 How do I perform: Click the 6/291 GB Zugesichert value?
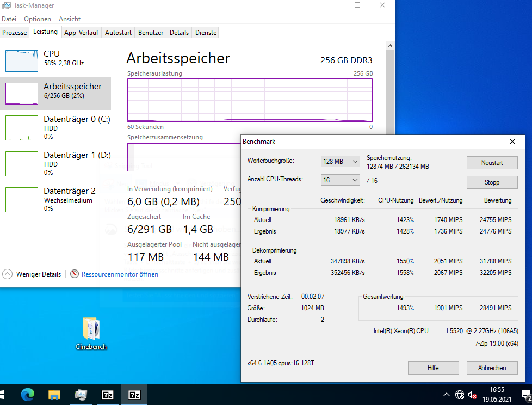point(150,229)
